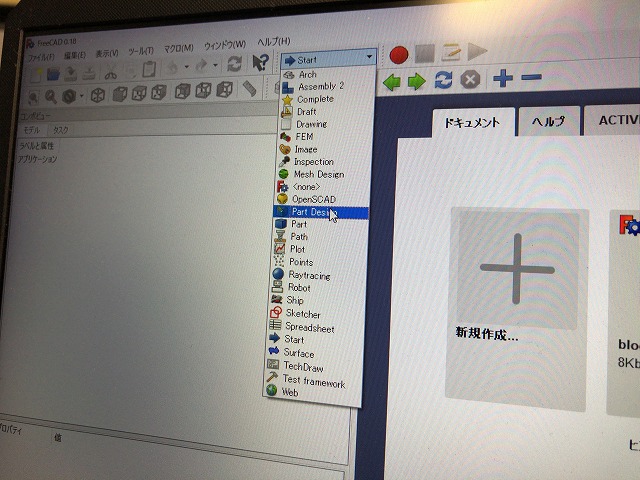
Task: Click the green forward arrow navigation icon
Action: (417, 81)
